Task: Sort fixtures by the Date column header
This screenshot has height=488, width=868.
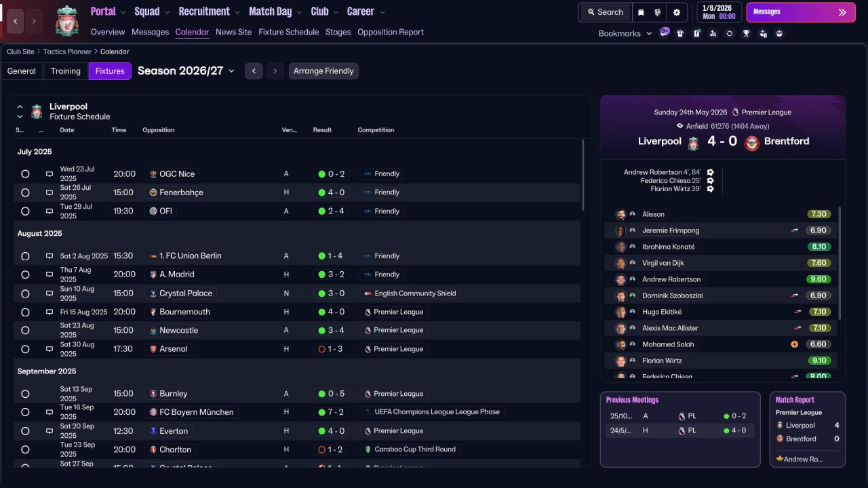Action: pyautogui.click(x=67, y=130)
